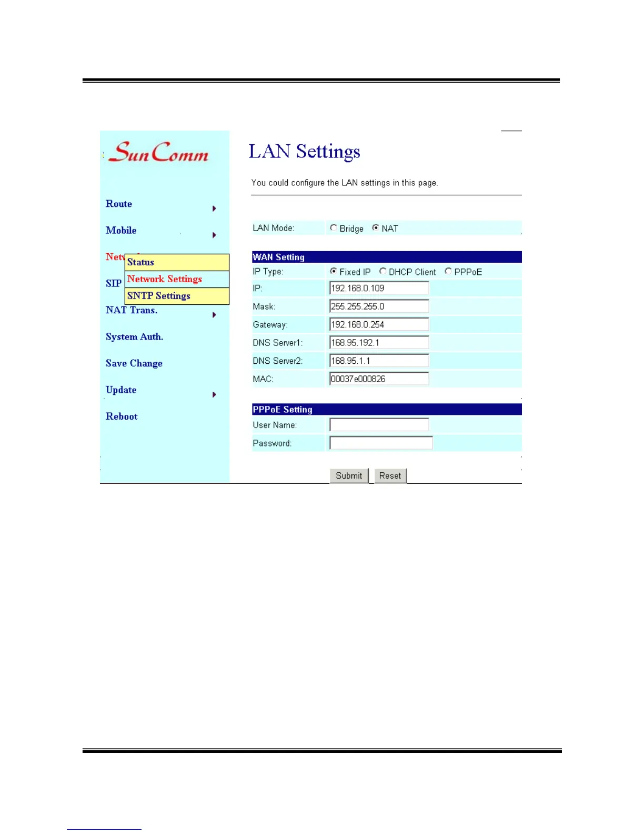Click Save Change link
This screenshot has width=644, height=834.
[x=134, y=363]
